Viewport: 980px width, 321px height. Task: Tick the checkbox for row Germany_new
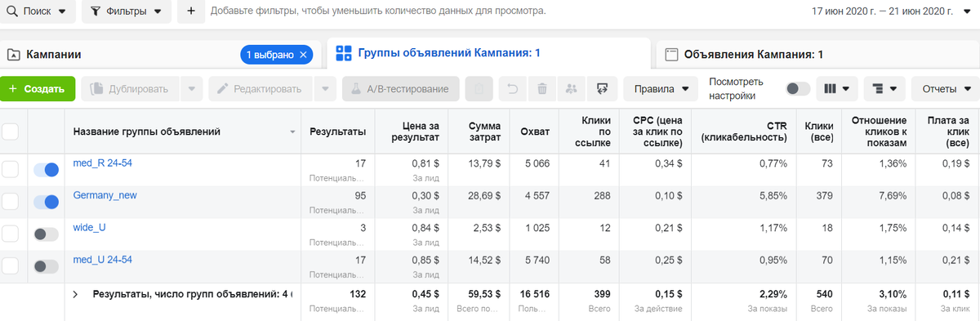pos(10,202)
